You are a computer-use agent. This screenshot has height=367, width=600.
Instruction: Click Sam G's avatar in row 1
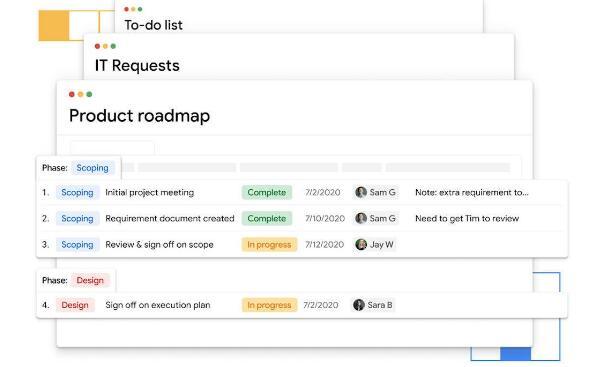coord(361,192)
